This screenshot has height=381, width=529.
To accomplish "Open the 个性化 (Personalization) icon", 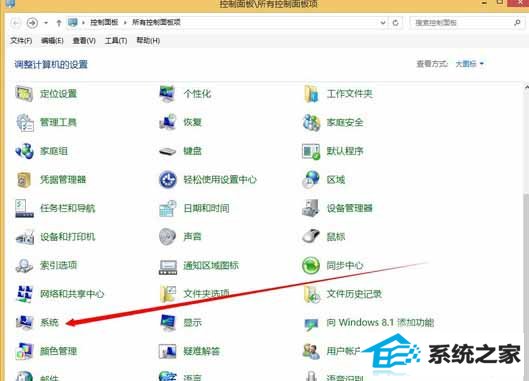I will pyautogui.click(x=167, y=94).
